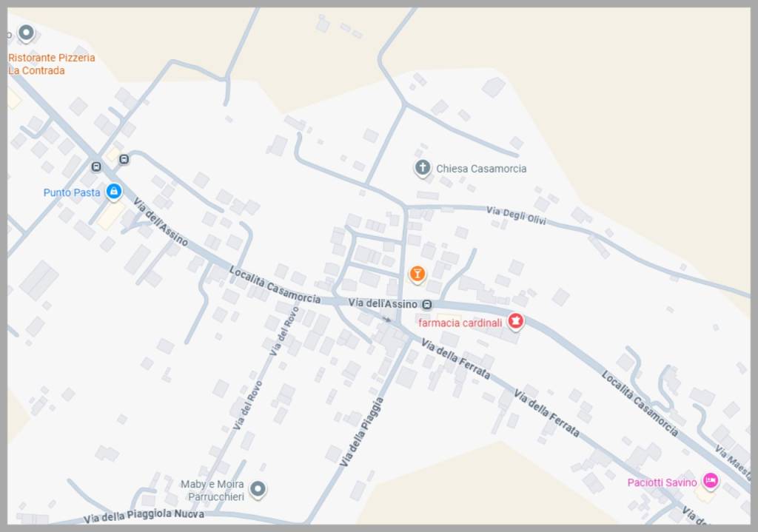The height and width of the screenshot is (532, 758).
Task: Click the Maby e Moira Parrucchieri pin
Action: pos(258,489)
